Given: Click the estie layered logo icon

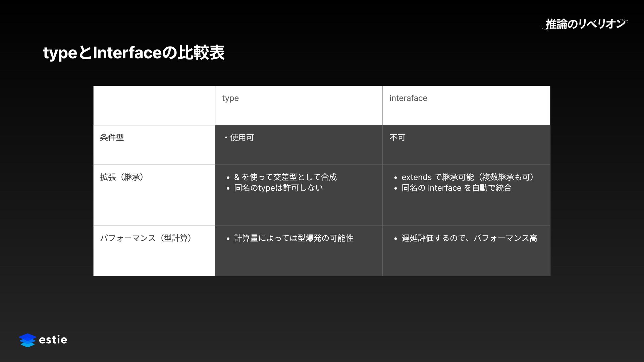Looking at the screenshot, I should [x=28, y=340].
